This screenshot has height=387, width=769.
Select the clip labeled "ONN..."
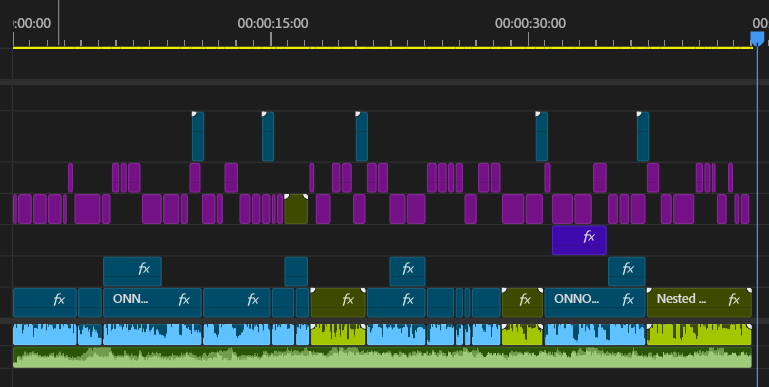tap(152, 303)
